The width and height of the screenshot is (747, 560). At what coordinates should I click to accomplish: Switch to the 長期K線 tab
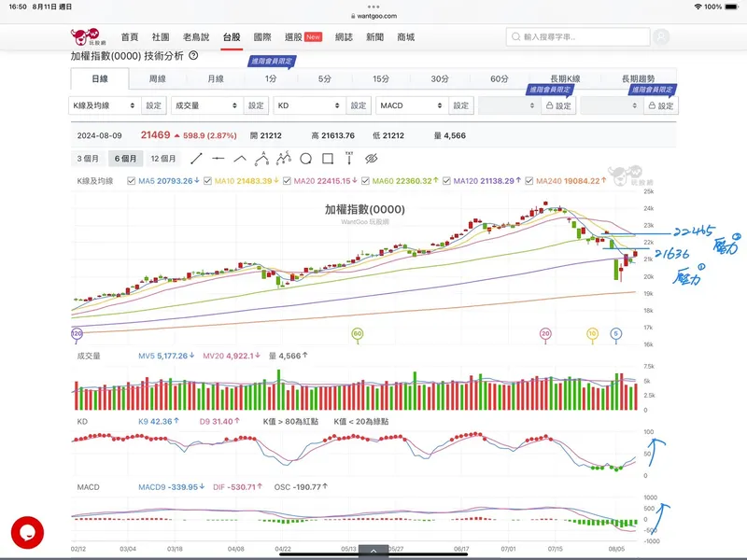coord(566,78)
